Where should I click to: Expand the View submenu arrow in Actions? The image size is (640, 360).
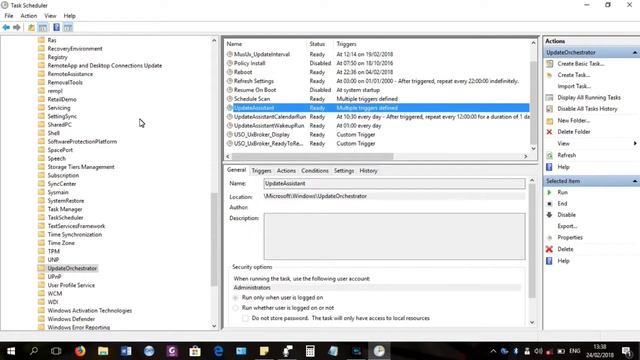(x=635, y=143)
